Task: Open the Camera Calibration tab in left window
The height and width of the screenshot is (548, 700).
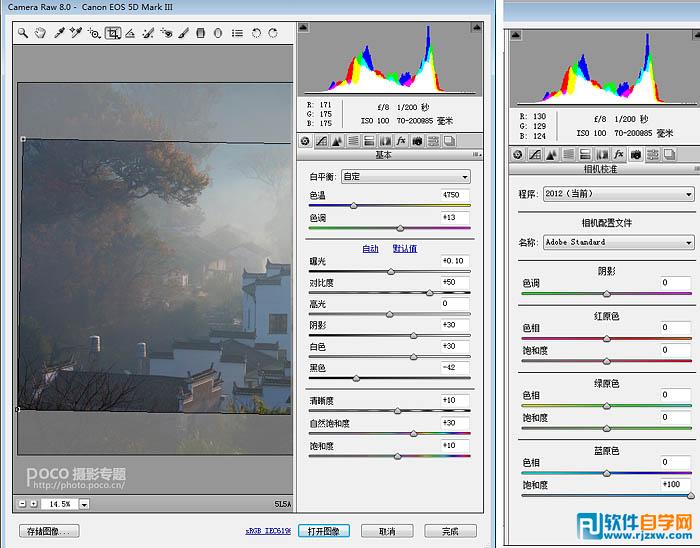Action: point(417,141)
